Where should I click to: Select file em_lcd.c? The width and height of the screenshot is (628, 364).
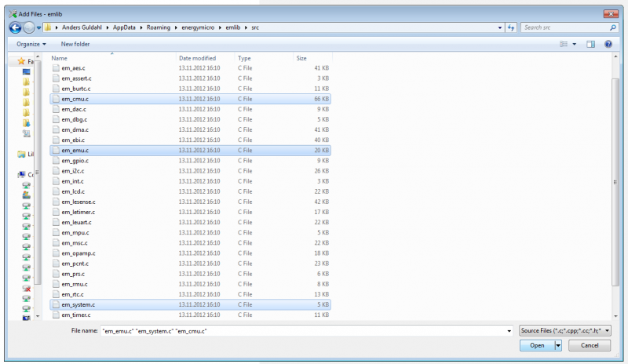[x=190, y=191]
